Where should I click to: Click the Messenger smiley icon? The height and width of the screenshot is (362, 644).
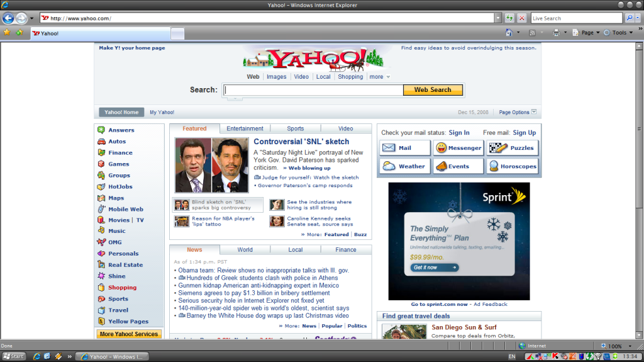(x=441, y=148)
